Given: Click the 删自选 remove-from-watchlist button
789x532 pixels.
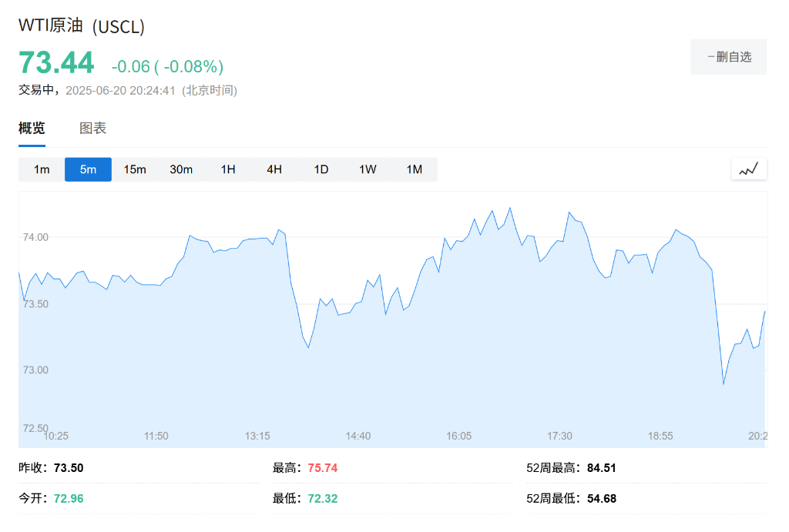Looking at the screenshot, I should (728, 57).
